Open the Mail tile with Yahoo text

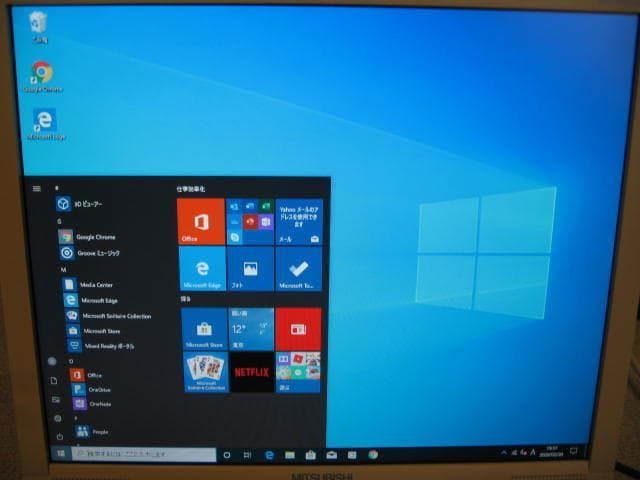[299, 222]
